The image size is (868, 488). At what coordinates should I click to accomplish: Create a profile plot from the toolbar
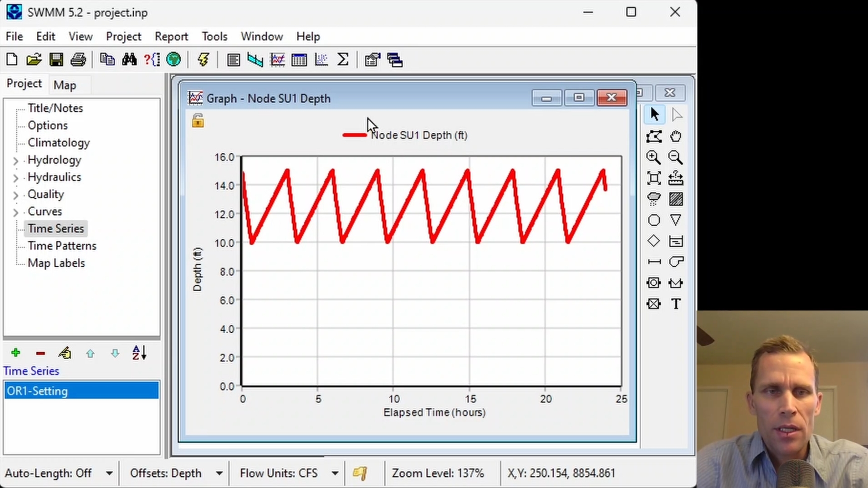pyautogui.click(x=255, y=60)
